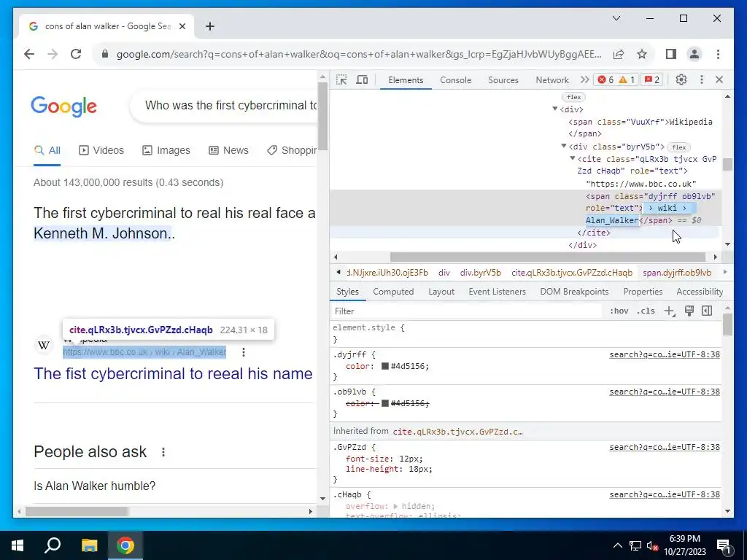Click the Google logo
Viewport: 747px width, 560px height.
[64, 106]
